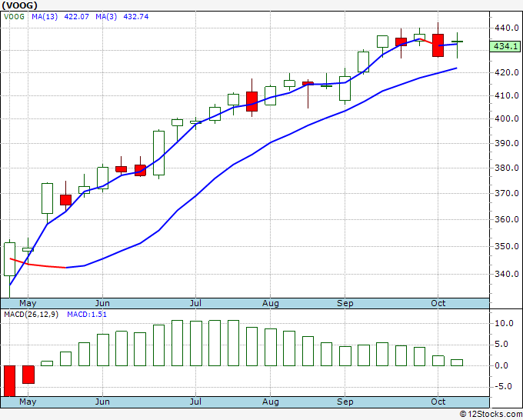Click the May marker on the MACD timeline
Viewport: 523px width, 420px height.
pos(28,402)
